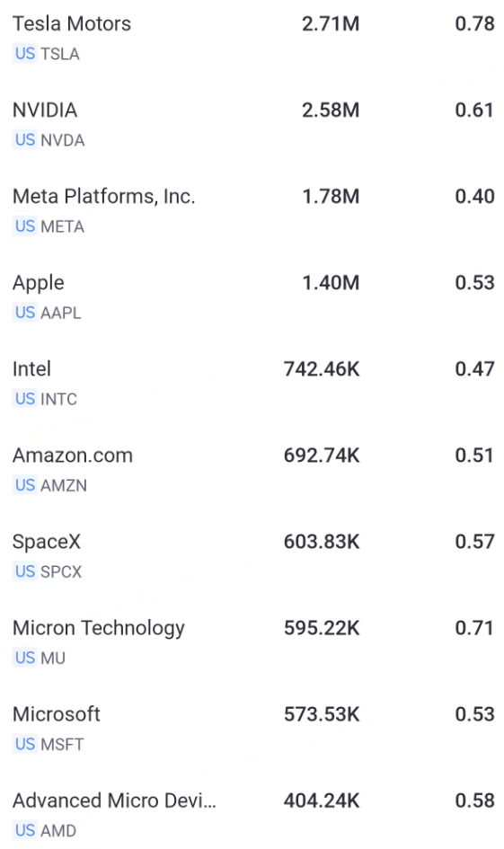504x849 pixels.
Task: Select the US AMZN ticker badge
Action: 49,485
